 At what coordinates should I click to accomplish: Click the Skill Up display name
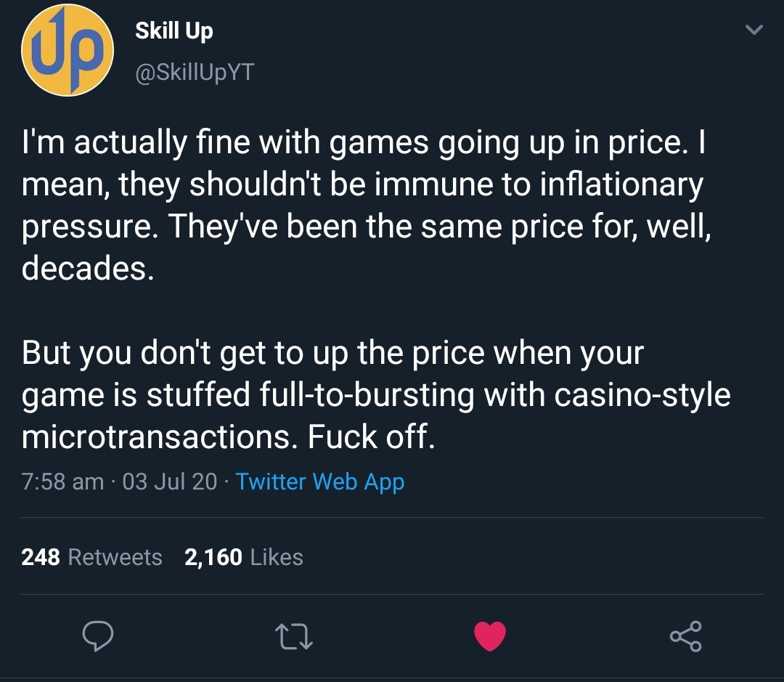(x=173, y=31)
